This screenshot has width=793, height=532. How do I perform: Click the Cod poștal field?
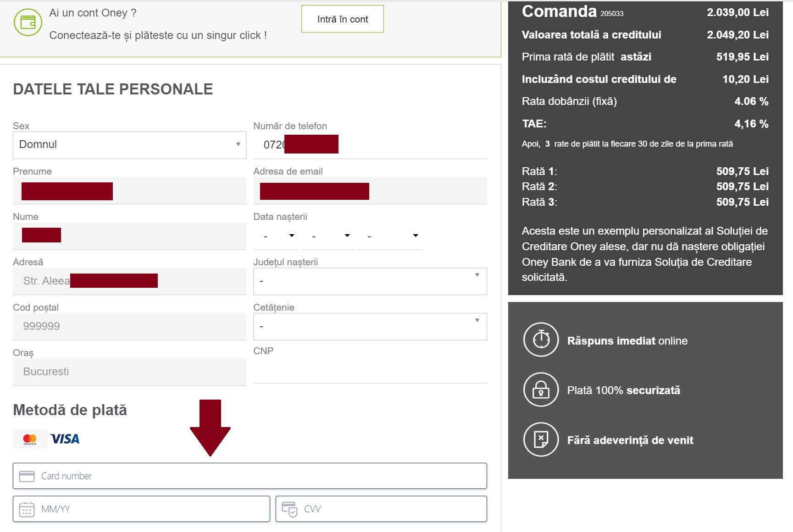pos(129,326)
